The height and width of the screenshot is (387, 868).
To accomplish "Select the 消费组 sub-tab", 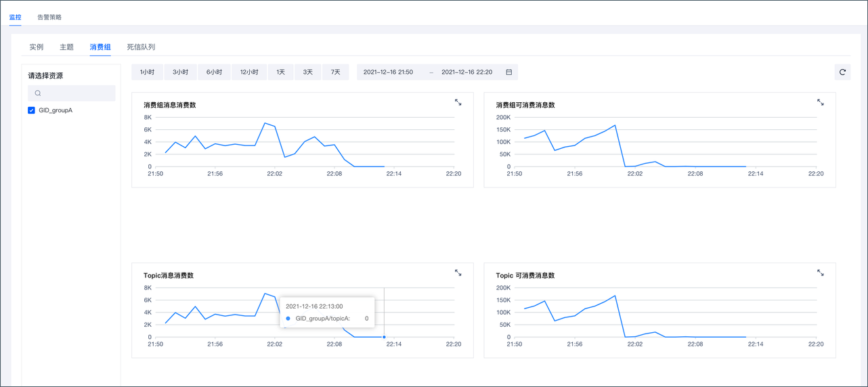I will [x=100, y=47].
